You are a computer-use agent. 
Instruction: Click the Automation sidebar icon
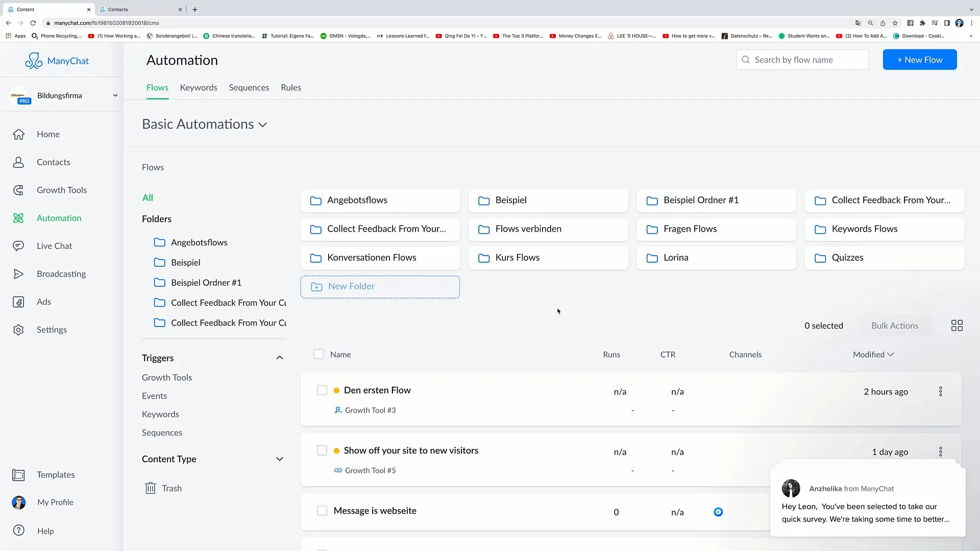click(19, 217)
